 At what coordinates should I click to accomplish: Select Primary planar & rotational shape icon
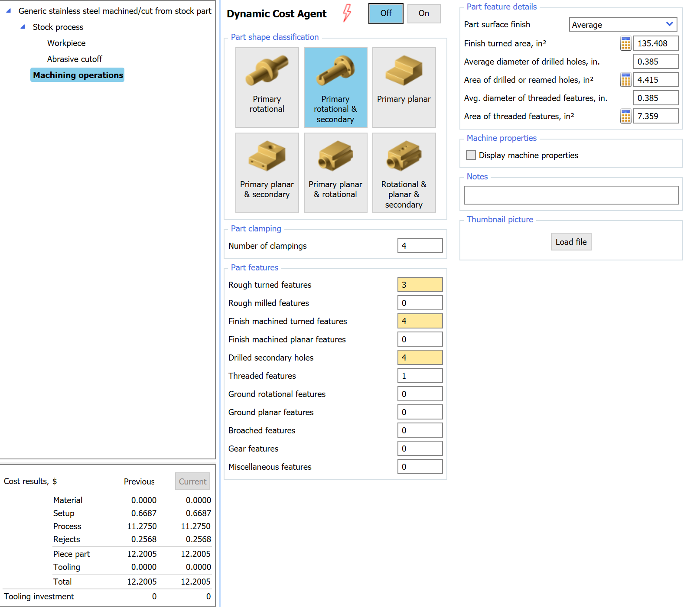click(335, 172)
